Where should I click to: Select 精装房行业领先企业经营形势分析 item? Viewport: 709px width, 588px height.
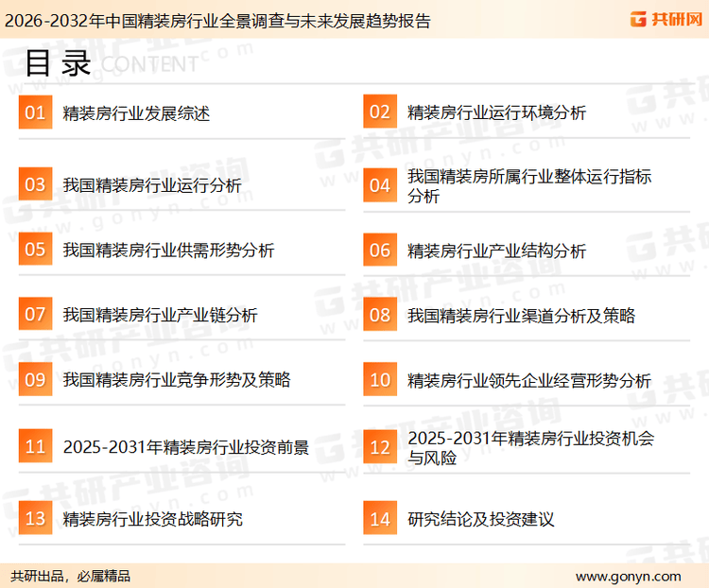pos(529,381)
